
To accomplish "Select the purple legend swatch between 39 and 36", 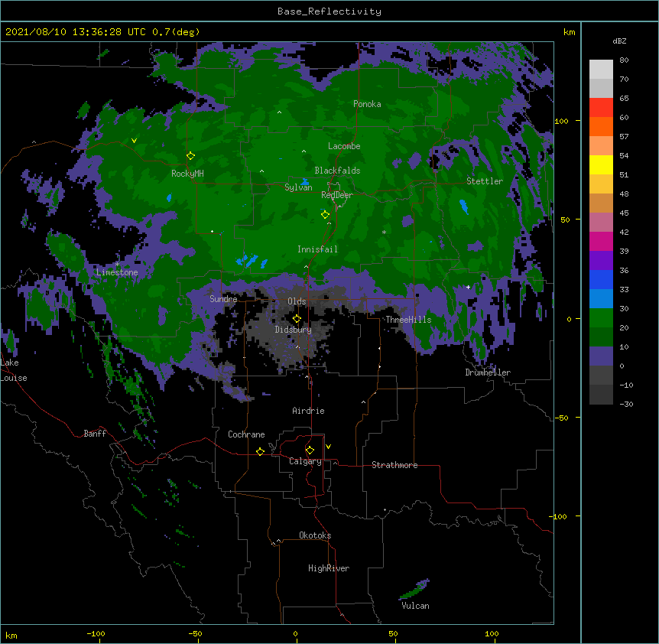I will pyautogui.click(x=601, y=261).
